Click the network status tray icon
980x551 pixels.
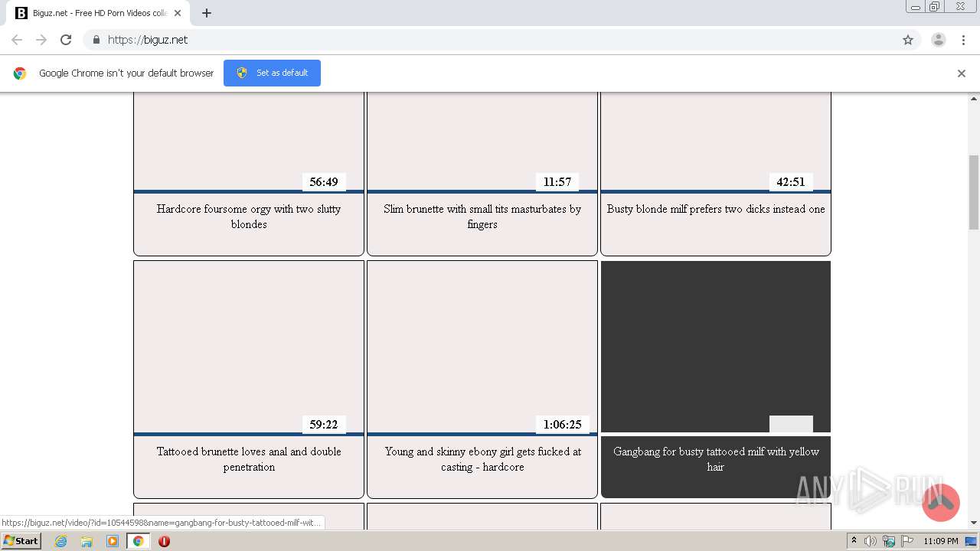click(888, 541)
